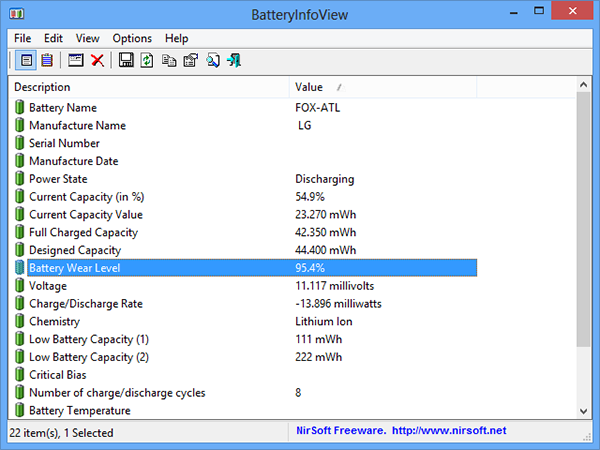Image resolution: width=600 pixels, height=450 pixels.
Task: Exit via the door toolbar icon
Action: click(234, 60)
